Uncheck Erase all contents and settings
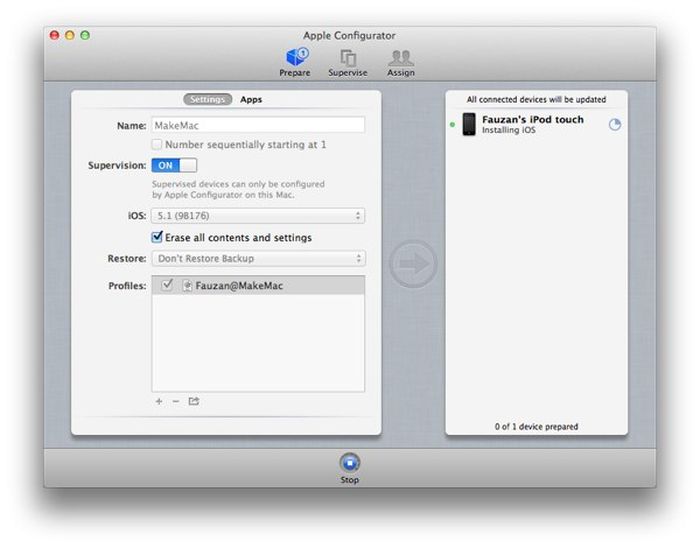The image size is (700, 548). pyautogui.click(x=157, y=238)
